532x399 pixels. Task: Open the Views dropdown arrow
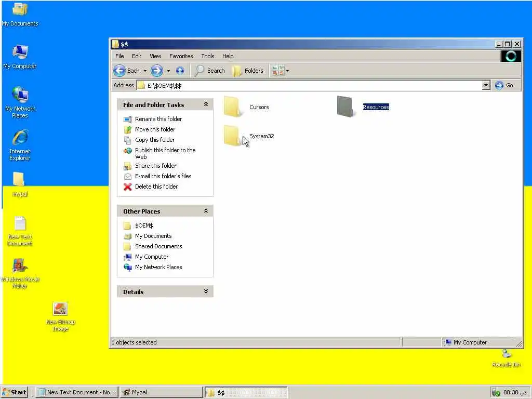pyautogui.click(x=288, y=71)
